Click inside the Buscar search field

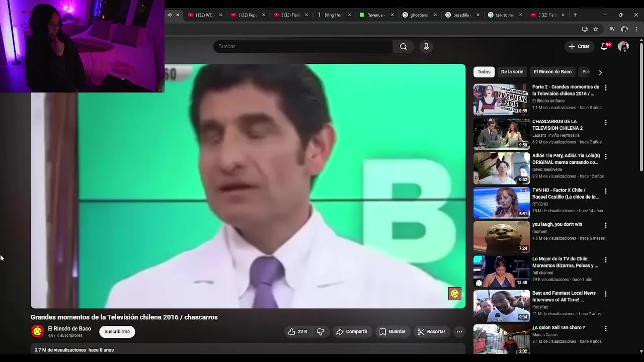(x=303, y=47)
